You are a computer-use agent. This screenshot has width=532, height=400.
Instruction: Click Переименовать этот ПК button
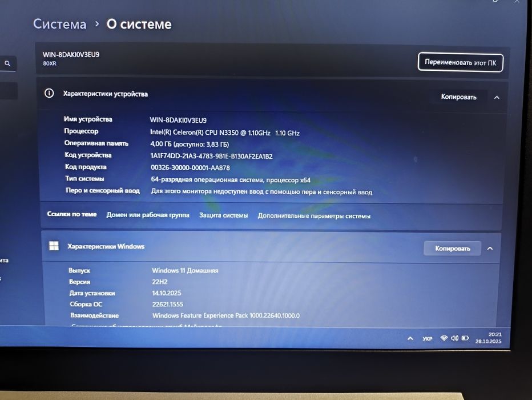click(461, 62)
